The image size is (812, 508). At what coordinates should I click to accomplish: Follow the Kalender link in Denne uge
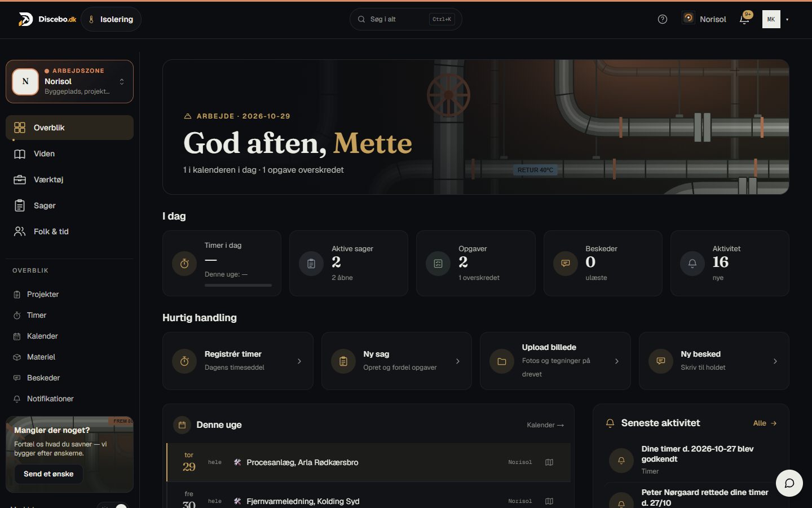[545, 425]
